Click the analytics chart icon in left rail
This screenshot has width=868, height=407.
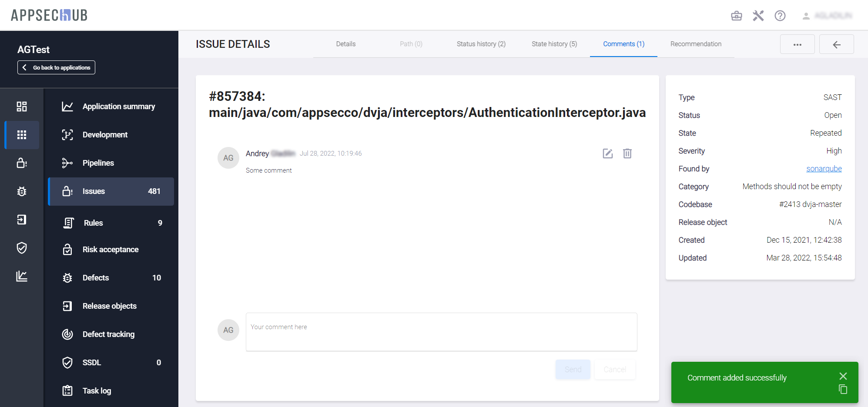click(x=22, y=276)
